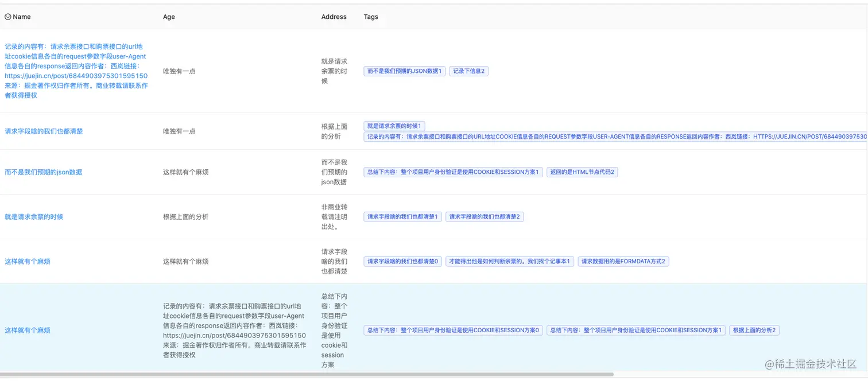Click the tag 请求字段啥的我们也都清楚2
This screenshot has width=868, height=381.
(485, 217)
